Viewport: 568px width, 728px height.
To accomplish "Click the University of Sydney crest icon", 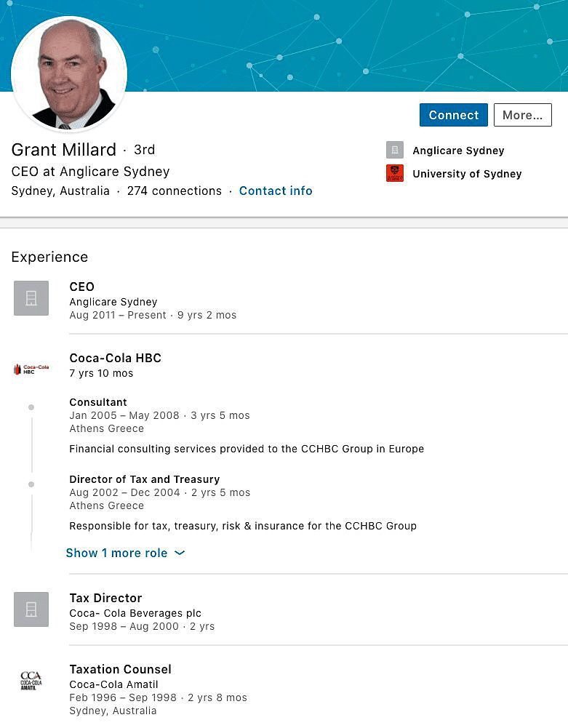I will click(394, 174).
